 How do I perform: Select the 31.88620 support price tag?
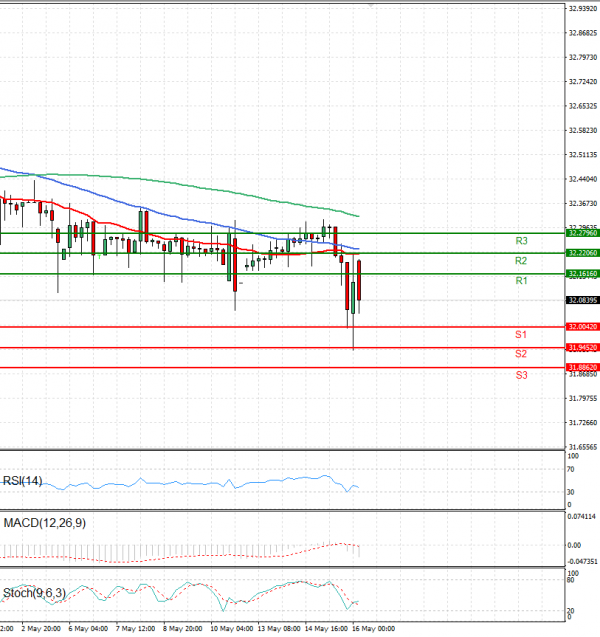click(x=583, y=367)
